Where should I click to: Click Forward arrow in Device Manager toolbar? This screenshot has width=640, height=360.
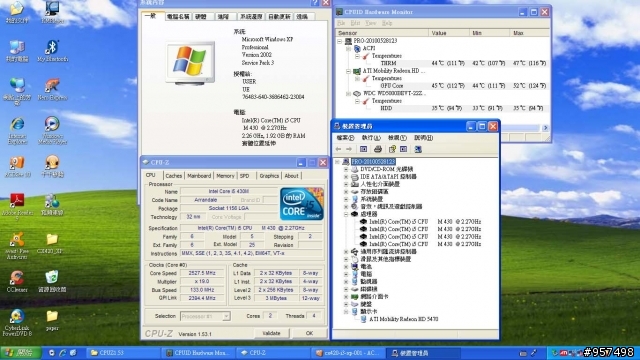pos(349,149)
